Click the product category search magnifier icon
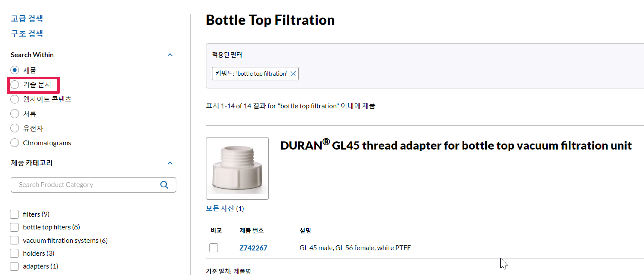This screenshot has width=644, height=275. [x=164, y=185]
